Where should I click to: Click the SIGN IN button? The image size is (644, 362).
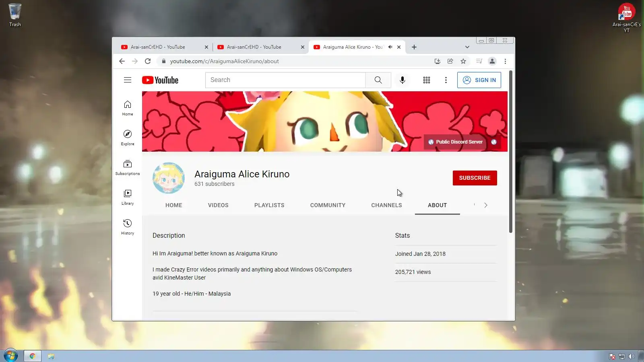click(479, 80)
